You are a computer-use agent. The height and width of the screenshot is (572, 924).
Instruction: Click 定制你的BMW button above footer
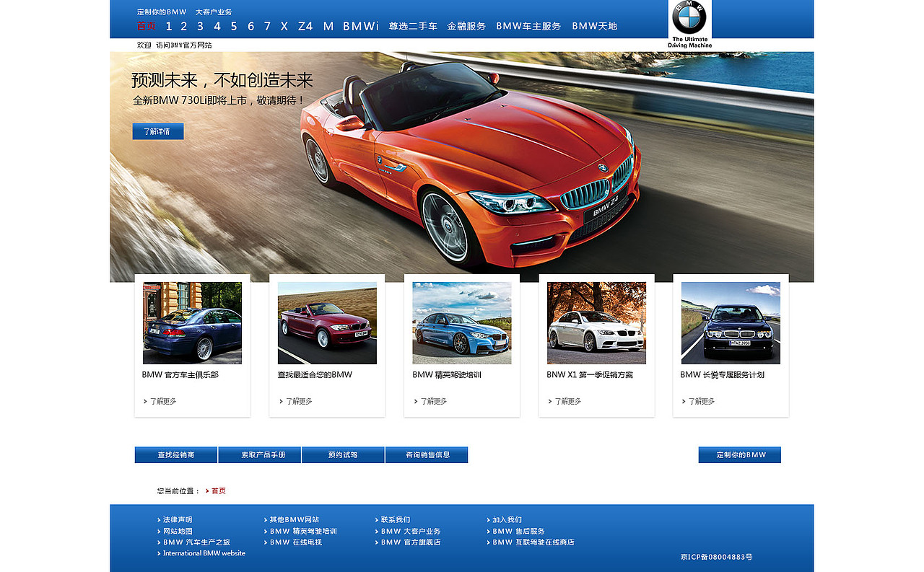pyautogui.click(x=740, y=455)
